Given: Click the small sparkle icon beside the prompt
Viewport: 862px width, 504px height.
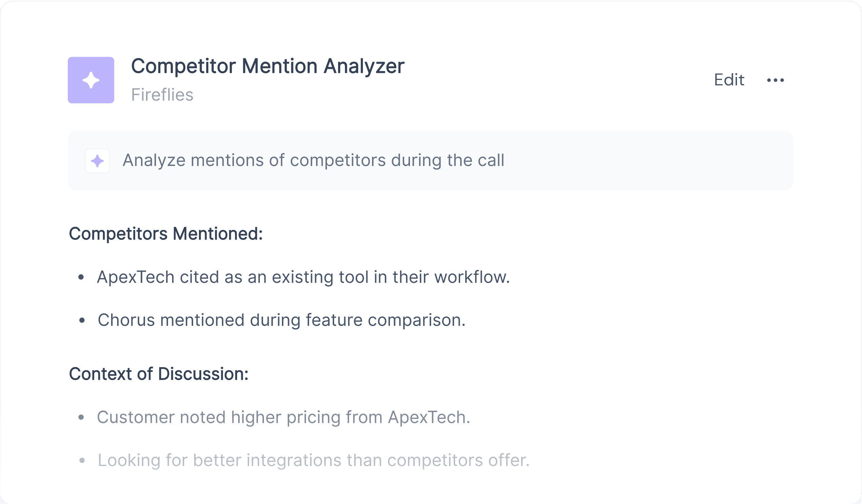Looking at the screenshot, I should pos(98,161).
